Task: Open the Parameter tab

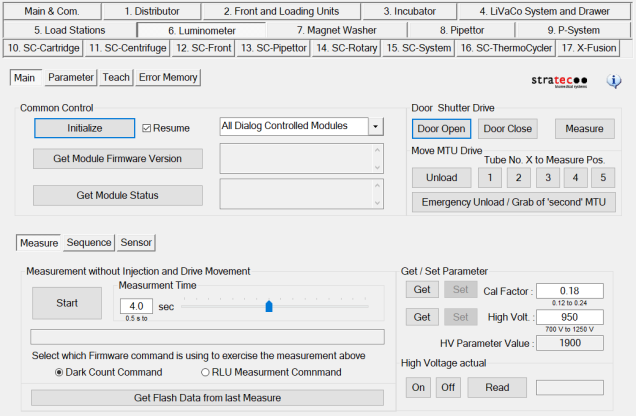Action: [x=70, y=77]
